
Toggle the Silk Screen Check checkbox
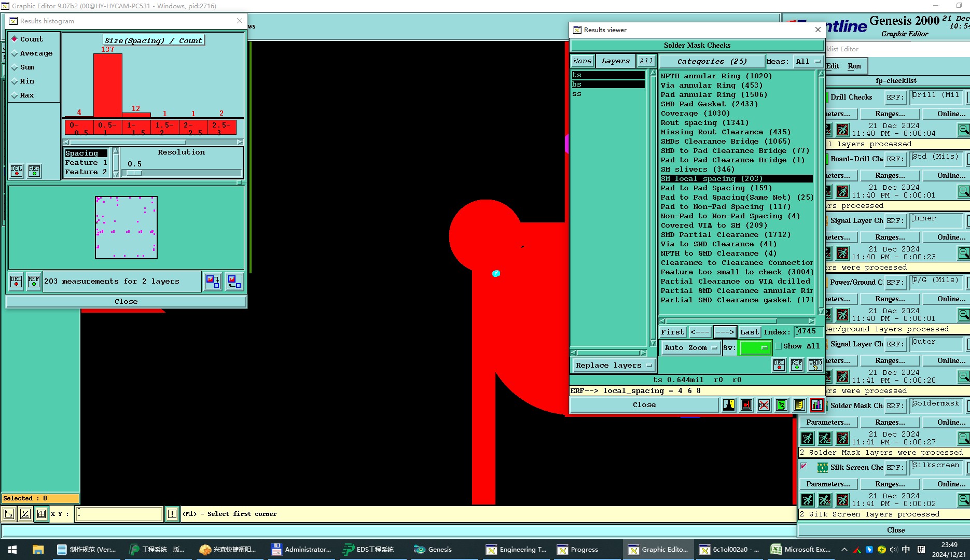[804, 466]
